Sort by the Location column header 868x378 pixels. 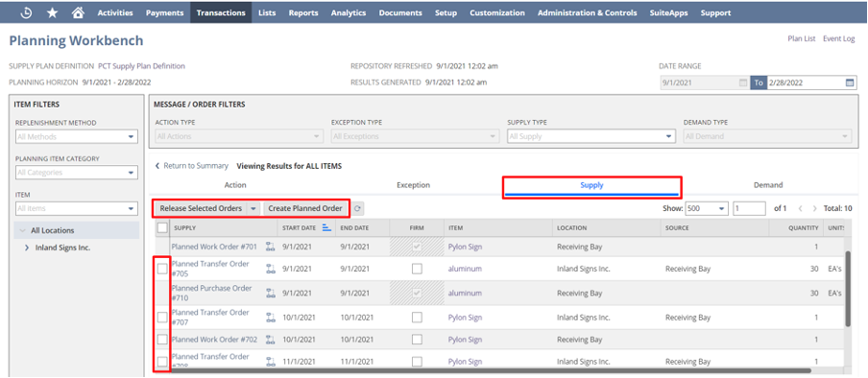click(x=572, y=227)
